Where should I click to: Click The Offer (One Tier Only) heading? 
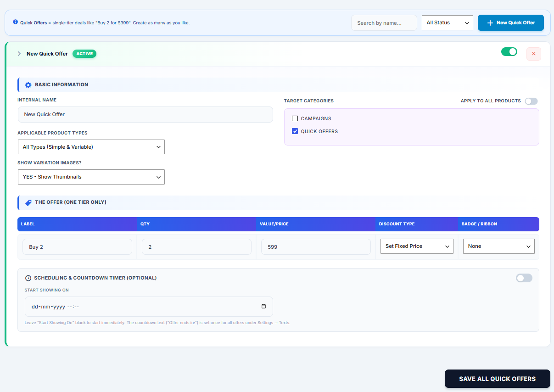(71, 202)
